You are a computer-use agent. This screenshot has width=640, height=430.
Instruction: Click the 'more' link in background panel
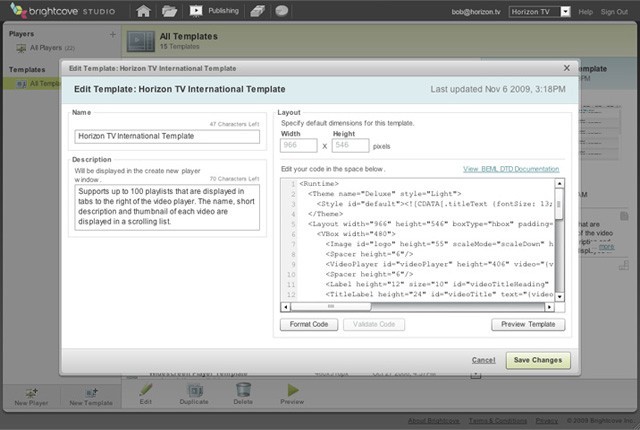click(607, 246)
